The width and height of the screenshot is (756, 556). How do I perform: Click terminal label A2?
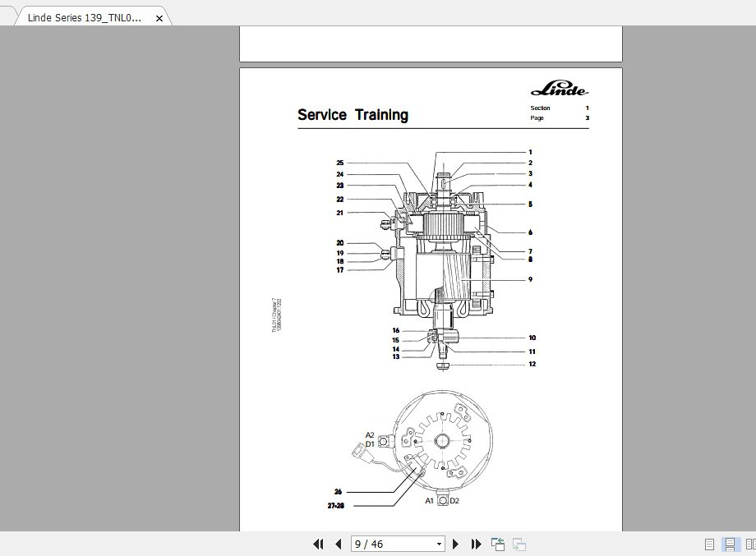(x=370, y=435)
